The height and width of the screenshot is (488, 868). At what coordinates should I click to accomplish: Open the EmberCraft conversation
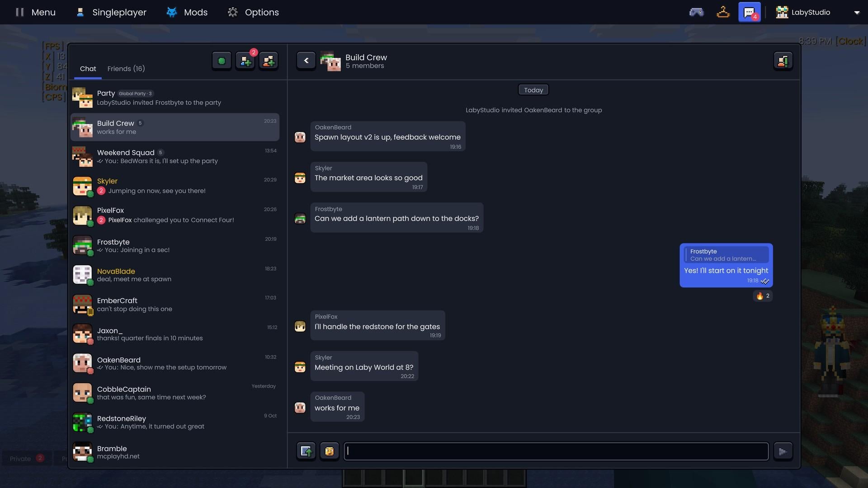pos(175,305)
